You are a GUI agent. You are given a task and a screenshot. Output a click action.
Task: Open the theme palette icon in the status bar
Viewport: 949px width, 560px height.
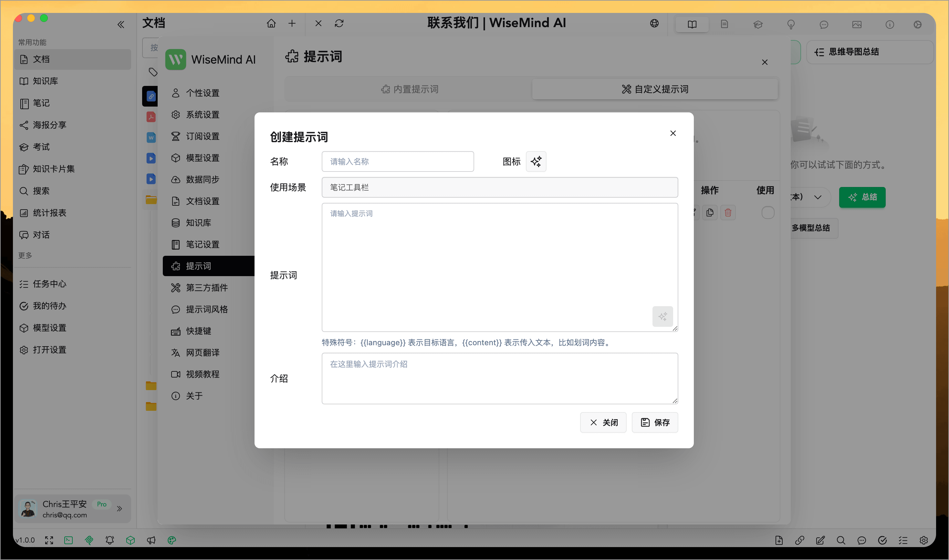(x=172, y=540)
